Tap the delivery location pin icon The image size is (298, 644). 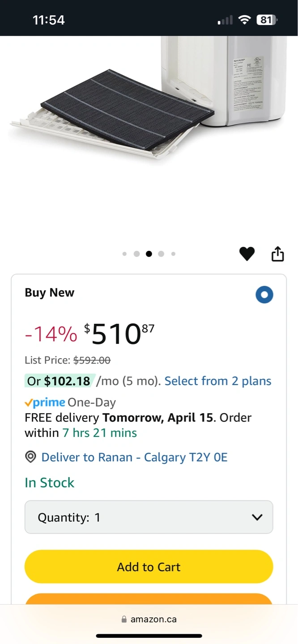[x=30, y=457]
